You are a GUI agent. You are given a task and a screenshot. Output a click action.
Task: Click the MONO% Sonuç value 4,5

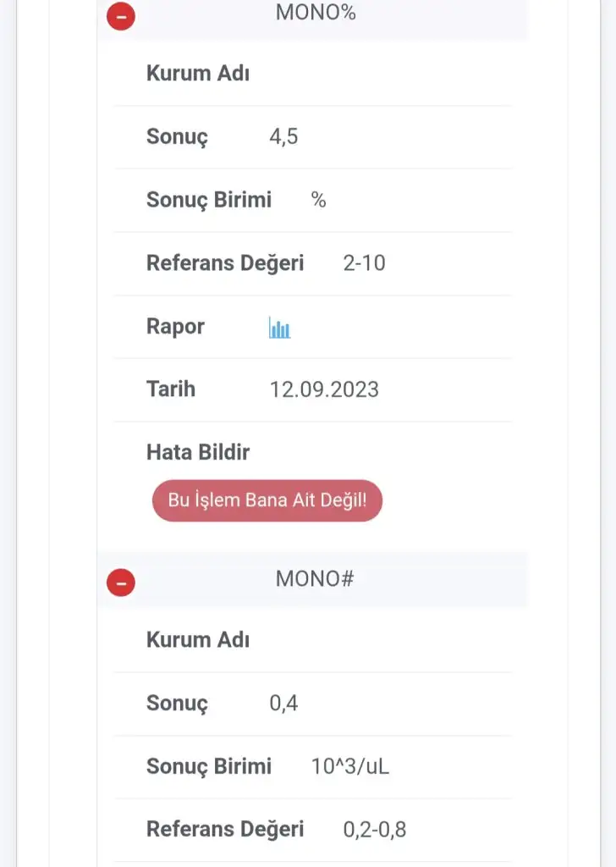tap(283, 136)
